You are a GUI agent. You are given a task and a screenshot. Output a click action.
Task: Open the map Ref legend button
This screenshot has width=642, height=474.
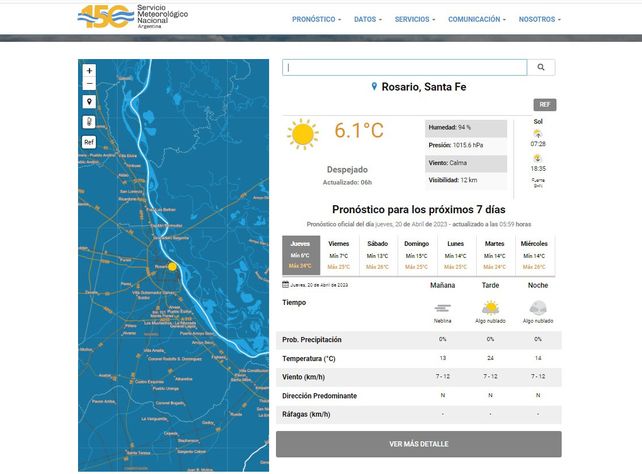click(89, 142)
